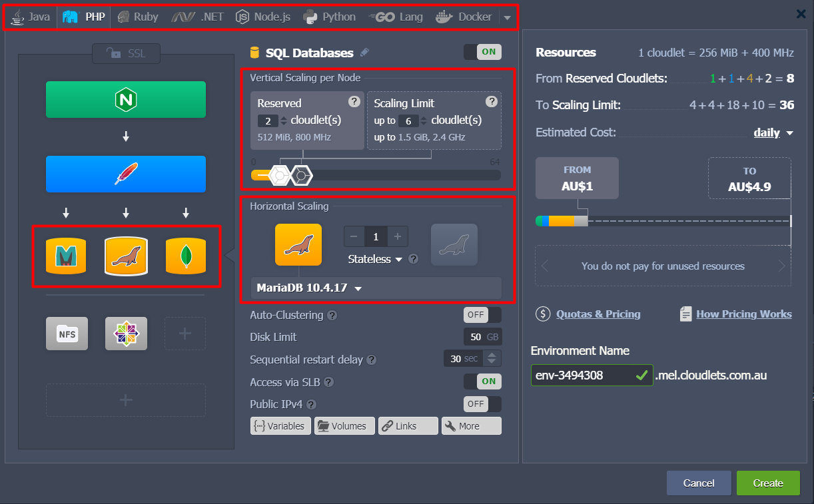Screen dimensions: 814x504
Task: Close the environment wizard dialog
Action: pos(801,13)
